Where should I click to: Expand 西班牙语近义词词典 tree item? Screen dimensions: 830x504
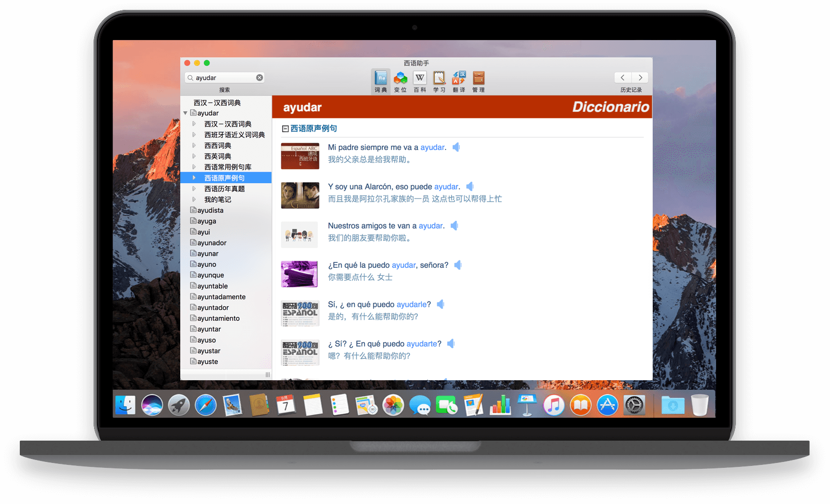click(194, 135)
